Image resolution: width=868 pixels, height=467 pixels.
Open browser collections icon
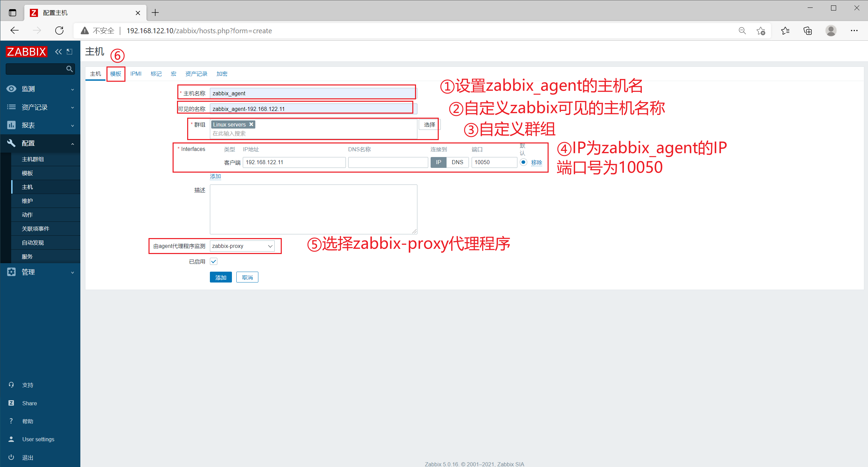[808, 31]
